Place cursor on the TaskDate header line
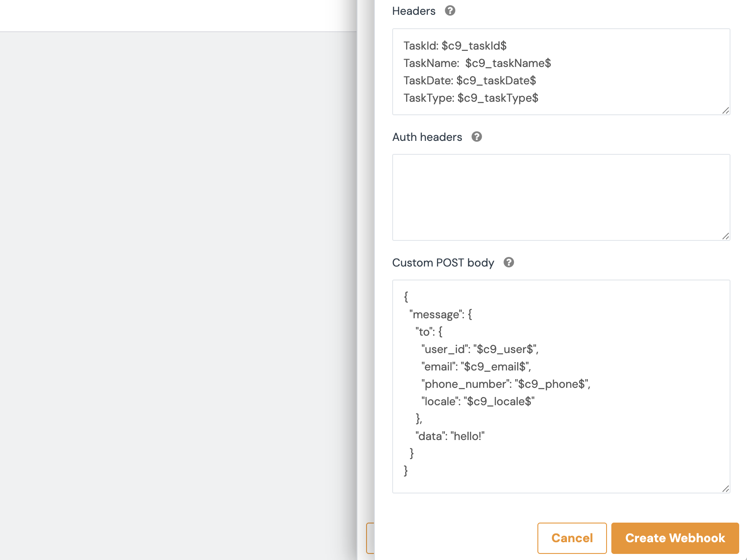Screen dimensions: 747x560 tap(470, 81)
